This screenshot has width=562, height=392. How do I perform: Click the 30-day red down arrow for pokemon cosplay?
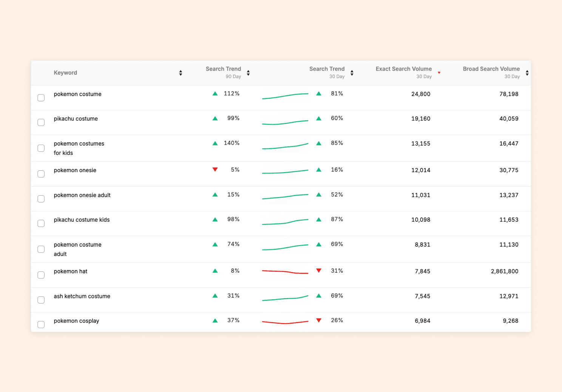(x=319, y=320)
